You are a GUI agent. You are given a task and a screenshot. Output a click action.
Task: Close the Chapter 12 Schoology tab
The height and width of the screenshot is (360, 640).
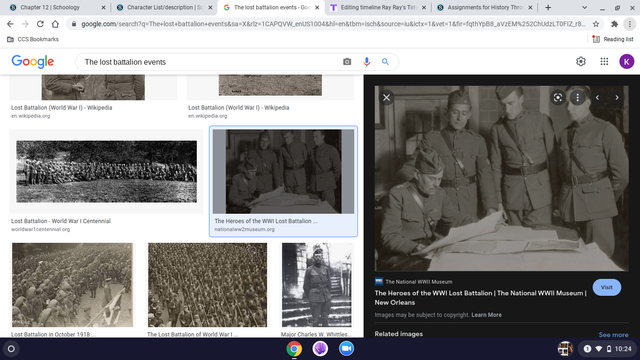(103, 7)
